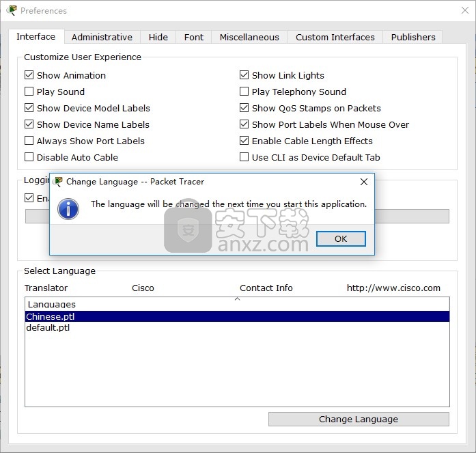
Task: Open the Hide tab
Action: coord(158,38)
